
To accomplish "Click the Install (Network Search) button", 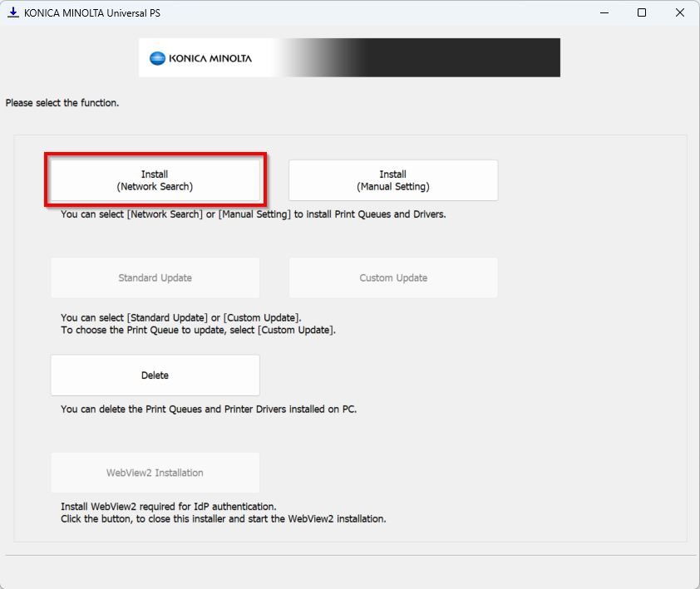I will 155,180.
